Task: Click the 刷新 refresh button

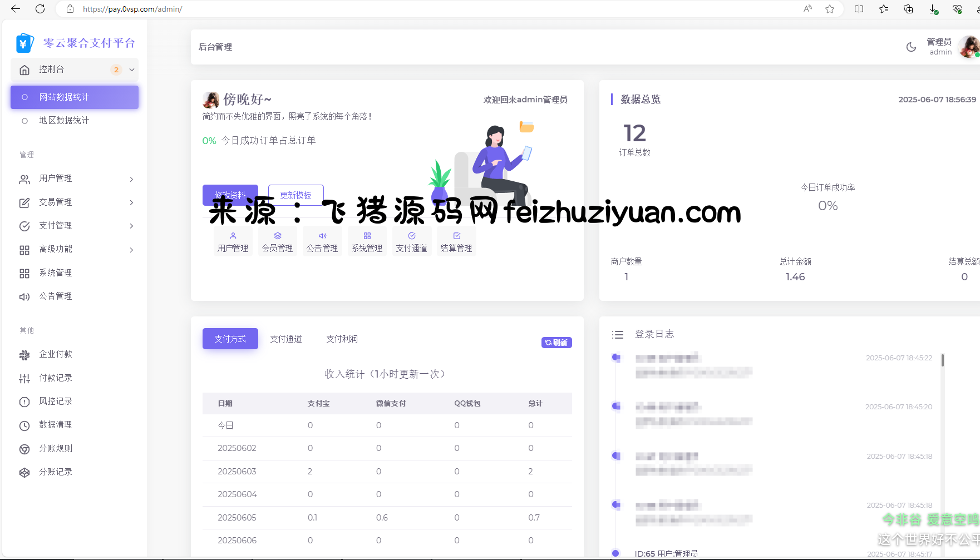Action: pos(557,343)
